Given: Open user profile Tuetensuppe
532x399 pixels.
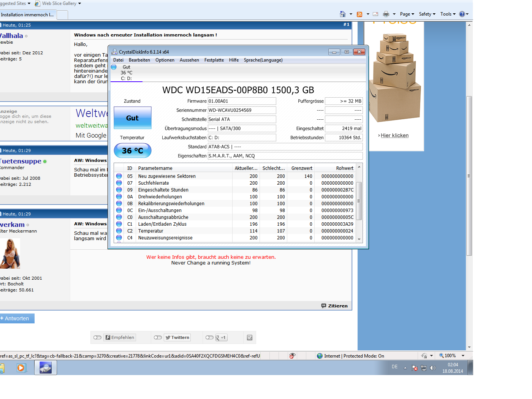Looking at the screenshot, I should point(21,161).
